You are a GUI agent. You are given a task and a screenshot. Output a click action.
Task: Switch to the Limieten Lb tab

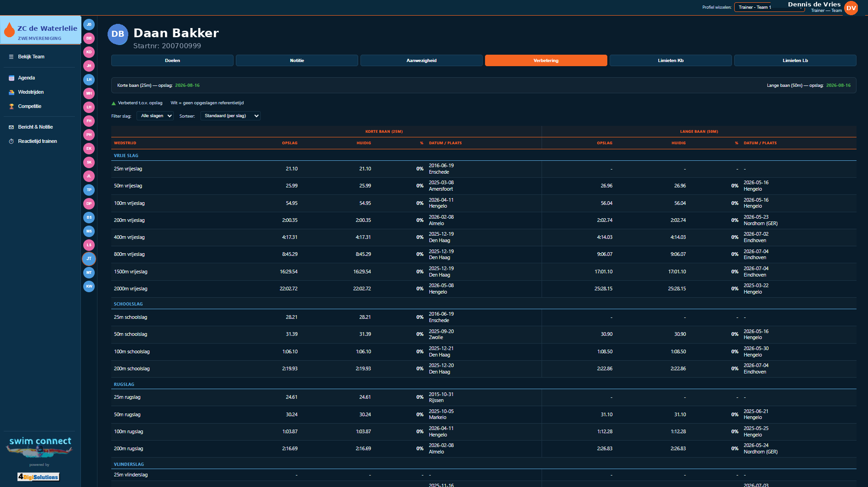pos(795,61)
